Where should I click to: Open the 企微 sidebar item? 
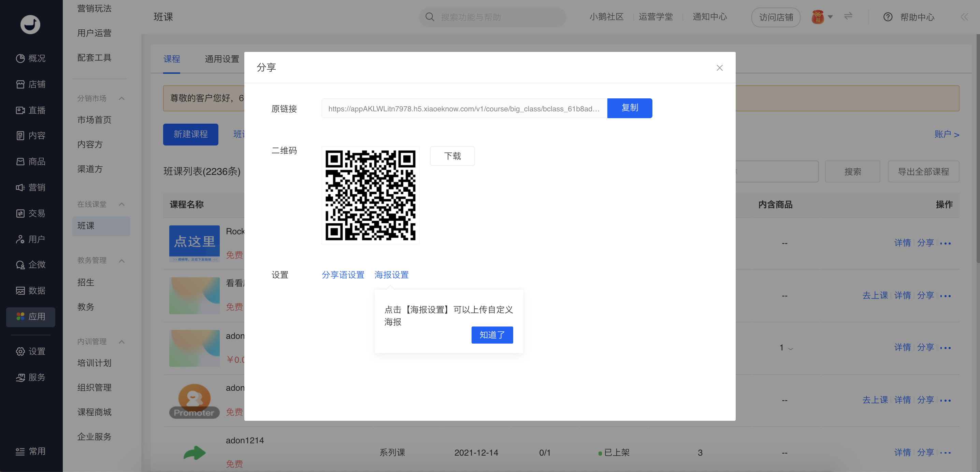(x=30, y=265)
